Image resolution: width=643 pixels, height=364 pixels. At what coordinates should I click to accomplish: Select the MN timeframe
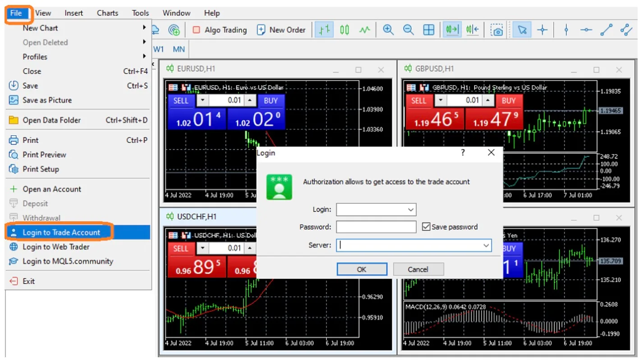pyautogui.click(x=179, y=49)
